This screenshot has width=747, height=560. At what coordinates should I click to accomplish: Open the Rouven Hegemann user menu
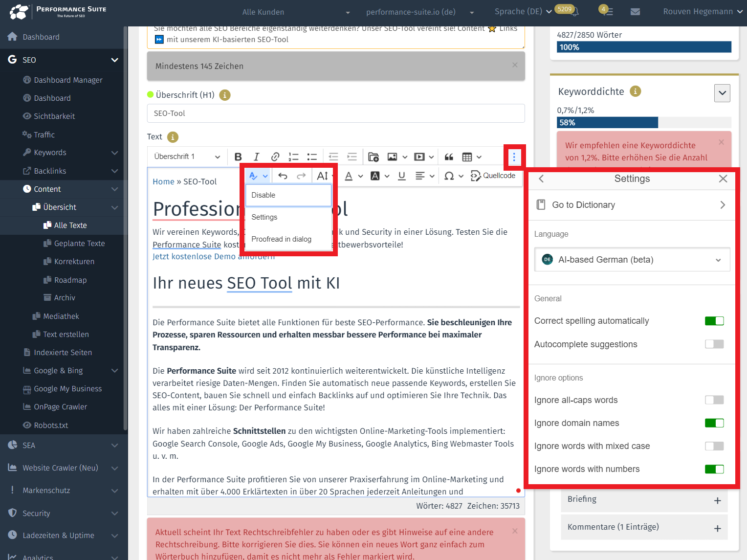coord(702,12)
